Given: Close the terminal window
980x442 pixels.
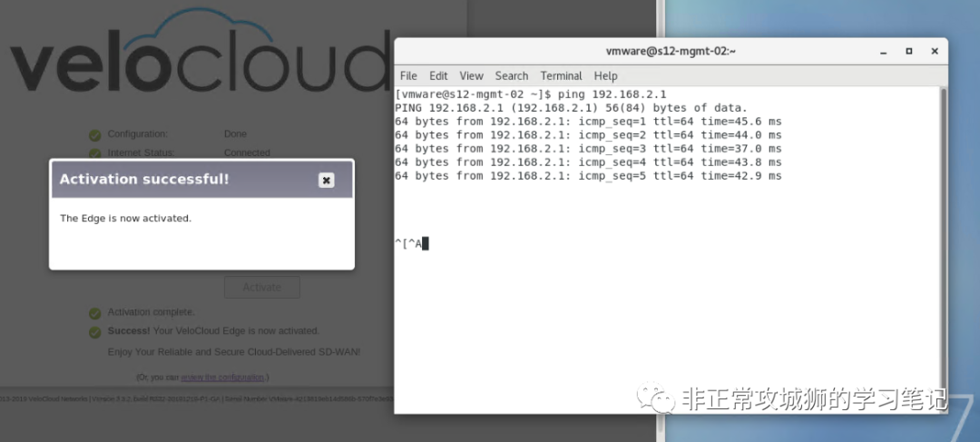Looking at the screenshot, I should pyautogui.click(x=935, y=51).
